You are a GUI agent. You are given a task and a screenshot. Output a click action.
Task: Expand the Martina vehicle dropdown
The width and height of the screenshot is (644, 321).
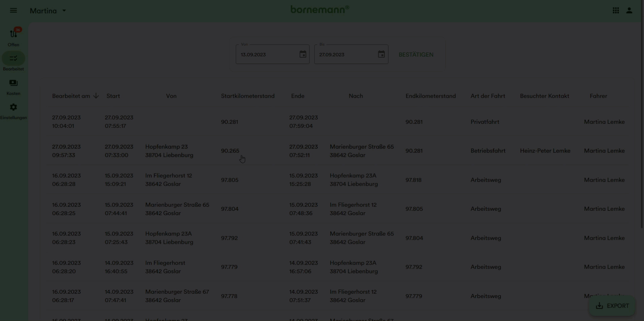(x=64, y=11)
